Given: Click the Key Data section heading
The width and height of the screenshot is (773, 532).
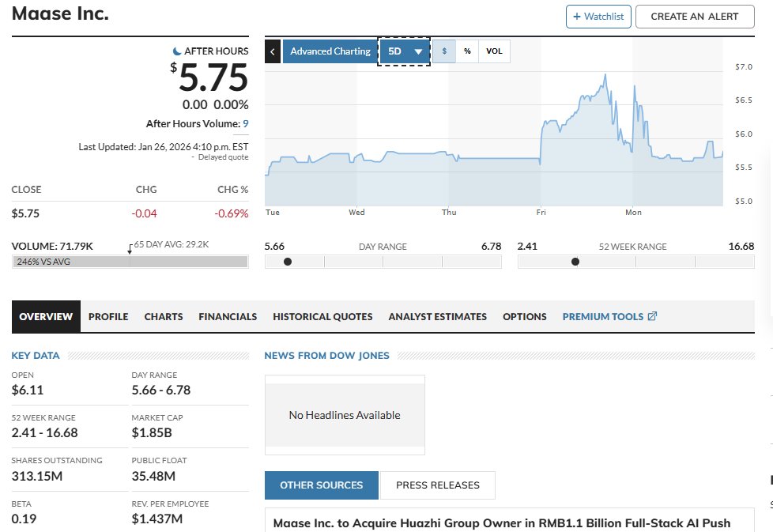Looking at the screenshot, I should point(36,356).
